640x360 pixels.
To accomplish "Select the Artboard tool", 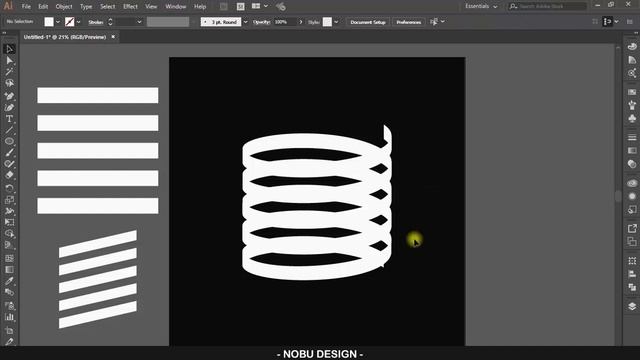I will 9,330.
